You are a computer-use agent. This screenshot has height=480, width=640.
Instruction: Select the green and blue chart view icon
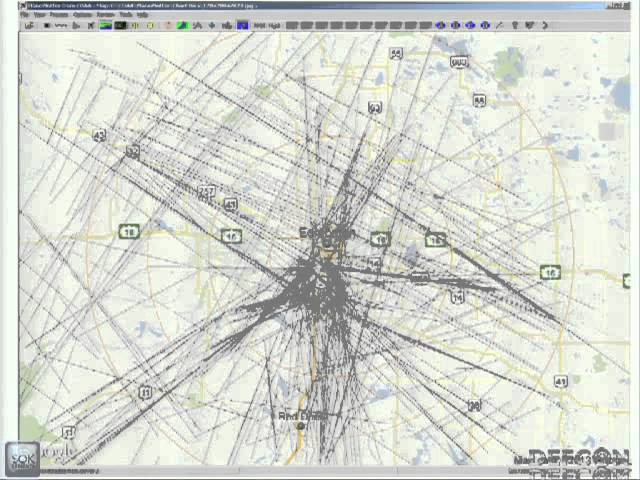[106, 26]
